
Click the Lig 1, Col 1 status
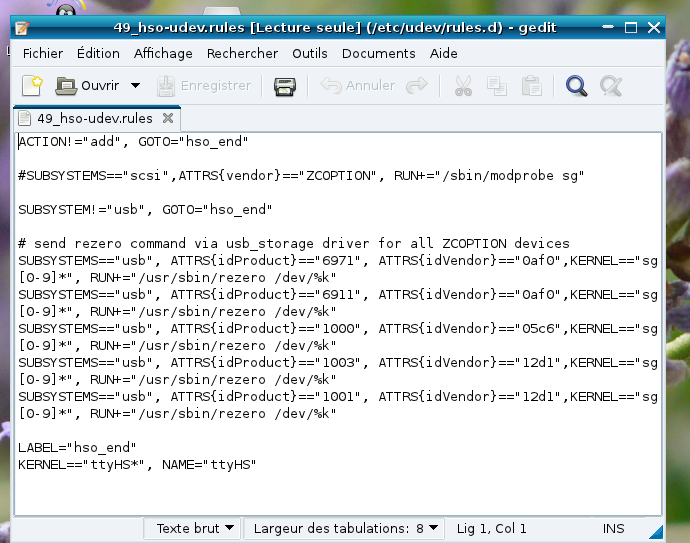tap(491, 528)
